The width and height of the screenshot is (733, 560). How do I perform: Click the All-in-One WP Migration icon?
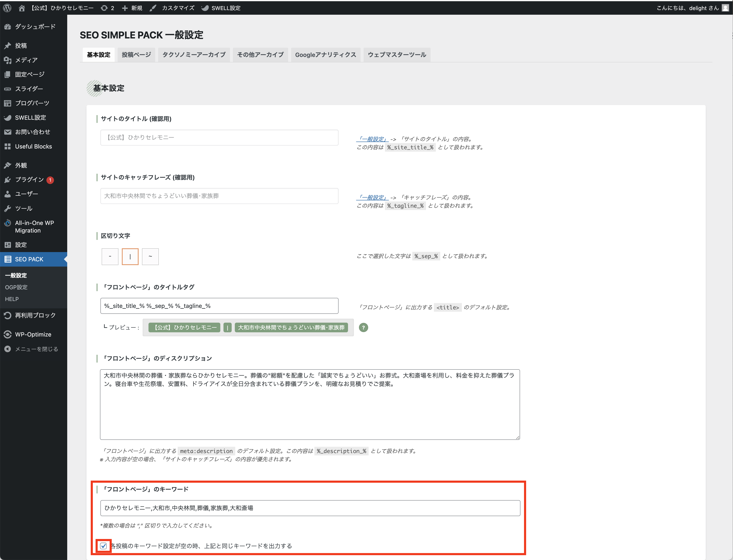pyautogui.click(x=8, y=223)
